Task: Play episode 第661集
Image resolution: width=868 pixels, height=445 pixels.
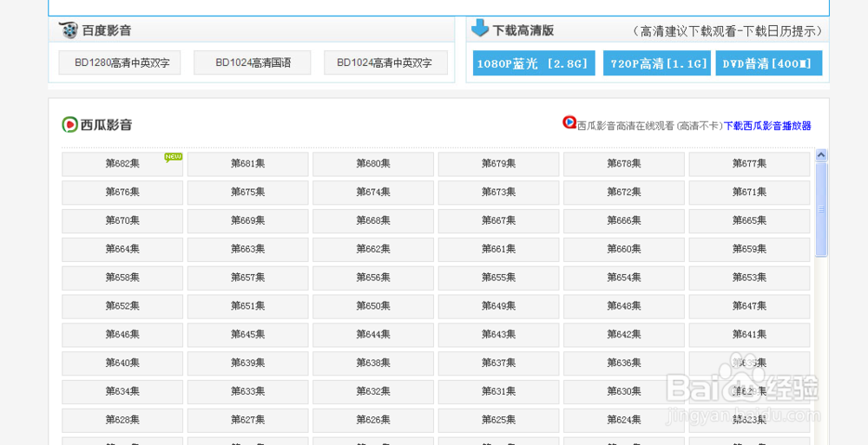Action: pos(498,250)
